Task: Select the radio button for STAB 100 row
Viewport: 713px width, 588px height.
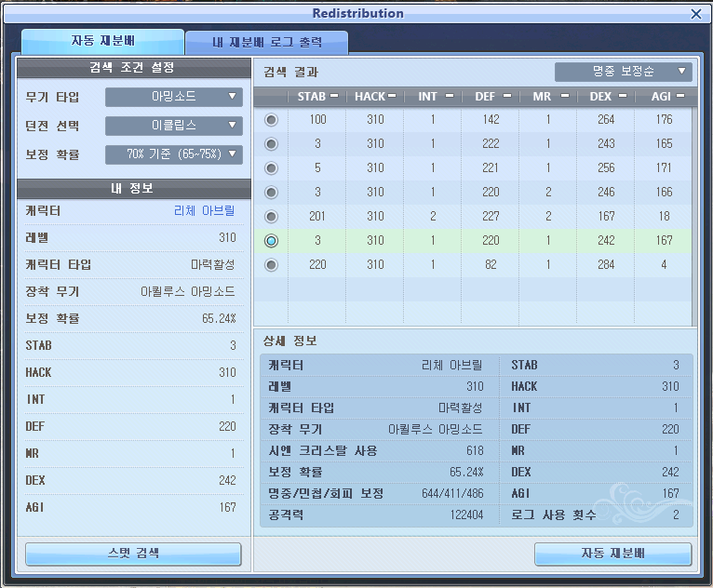Action: [271, 120]
